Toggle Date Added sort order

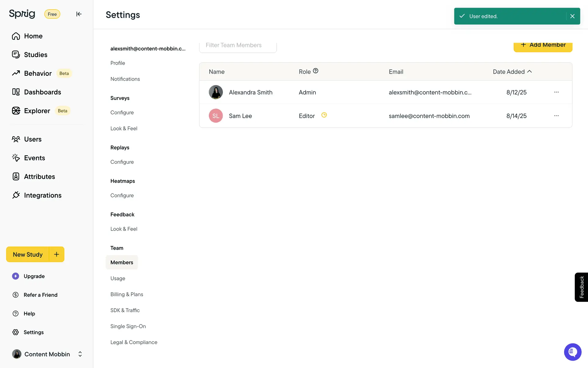tap(512, 71)
